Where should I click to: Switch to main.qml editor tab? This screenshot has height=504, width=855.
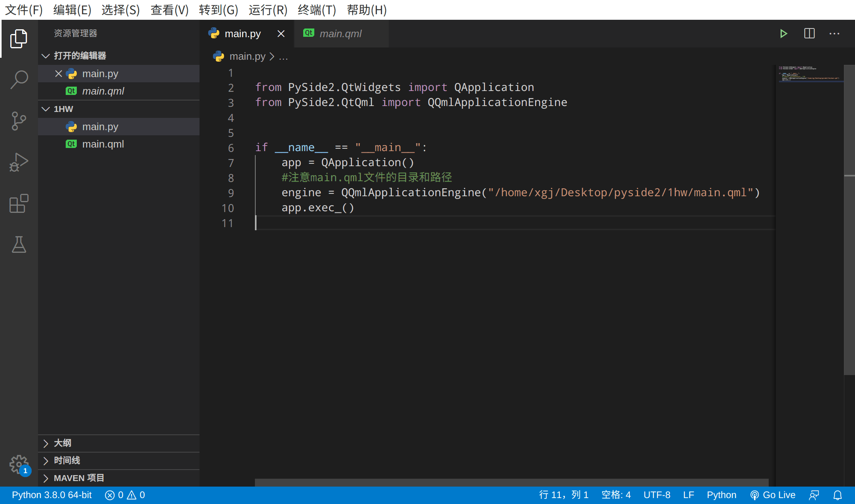tap(341, 34)
